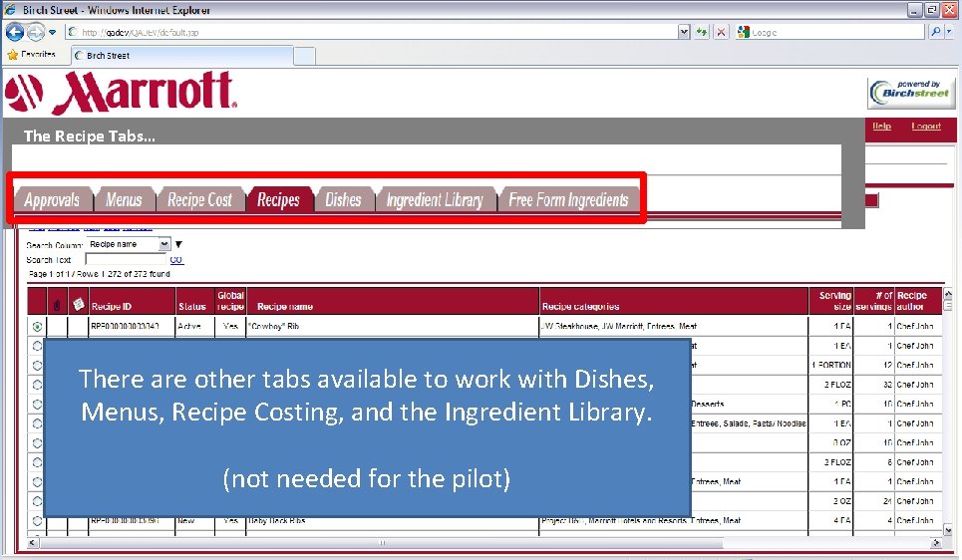
Task: Go to the Ingredient Library tab
Action: click(435, 199)
